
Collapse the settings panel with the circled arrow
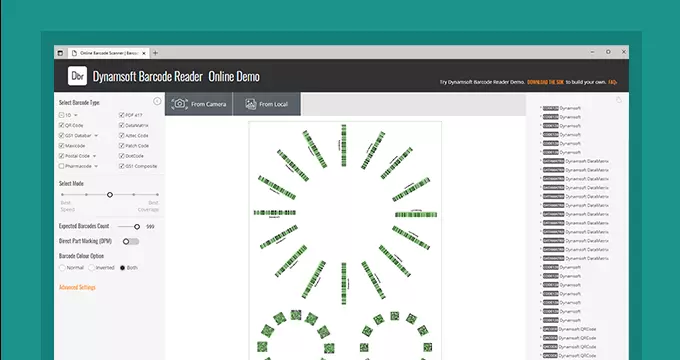(x=157, y=101)
